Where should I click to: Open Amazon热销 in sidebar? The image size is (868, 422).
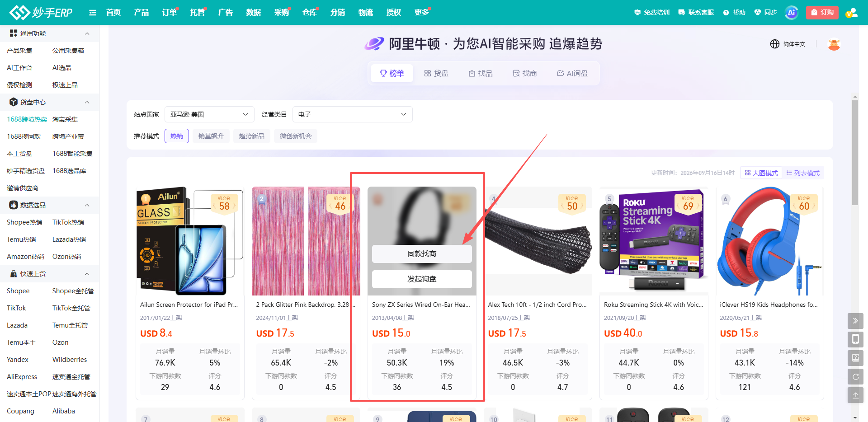[x=25, y=257]
